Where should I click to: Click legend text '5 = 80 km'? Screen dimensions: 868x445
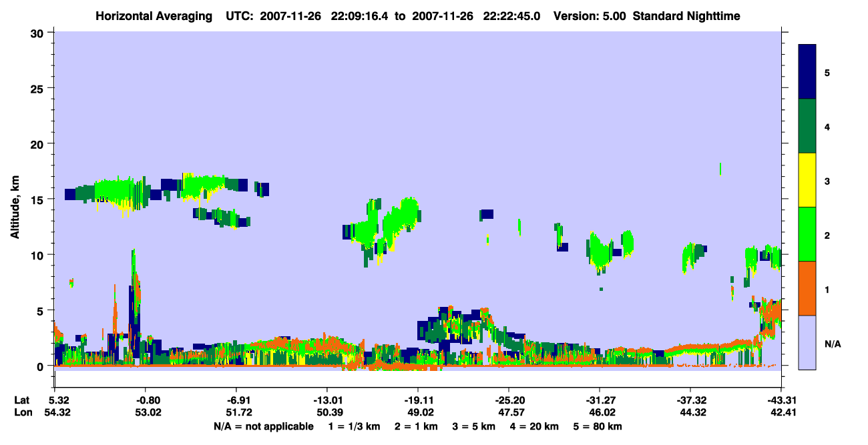598,426
